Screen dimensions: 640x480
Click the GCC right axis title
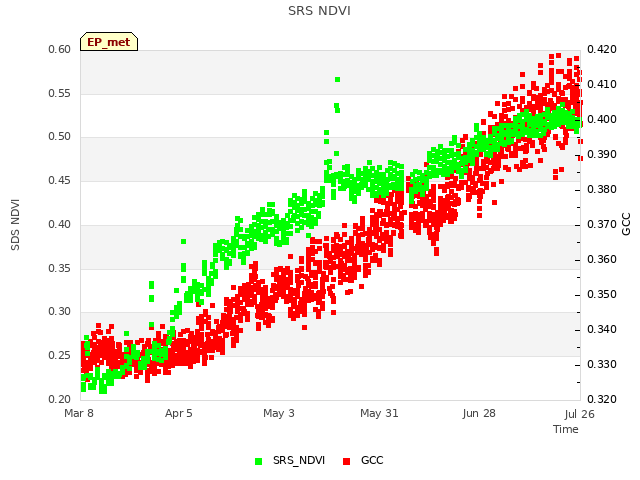pos(626,224)
